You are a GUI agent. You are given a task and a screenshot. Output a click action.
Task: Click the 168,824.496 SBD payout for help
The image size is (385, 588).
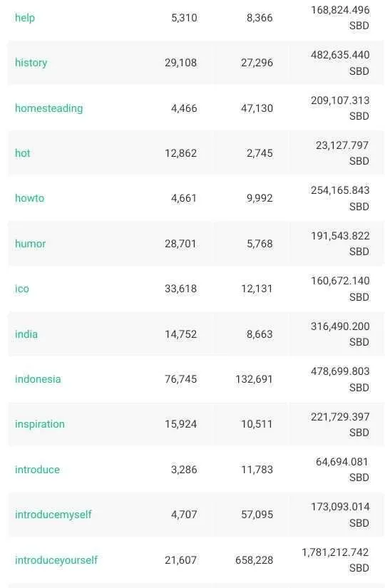[340, 18]
